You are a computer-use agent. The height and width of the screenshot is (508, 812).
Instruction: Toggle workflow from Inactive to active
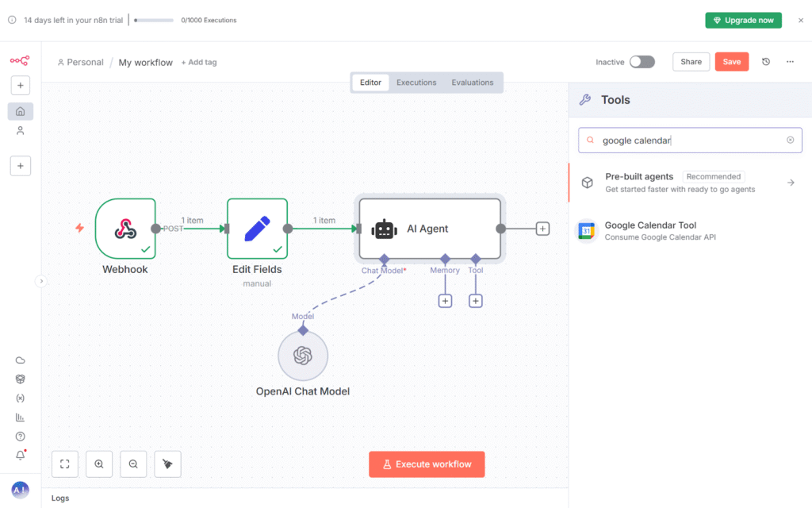pos(642,62)
